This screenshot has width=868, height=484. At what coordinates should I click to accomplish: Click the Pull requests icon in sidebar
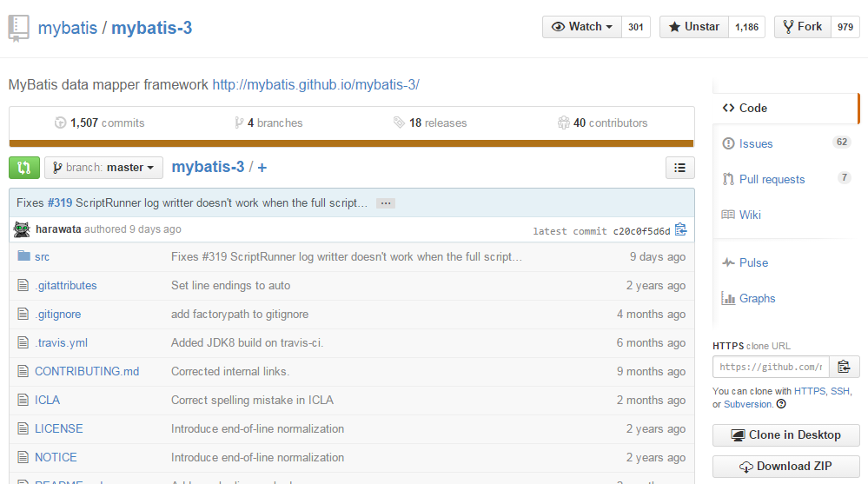[728, 179]
